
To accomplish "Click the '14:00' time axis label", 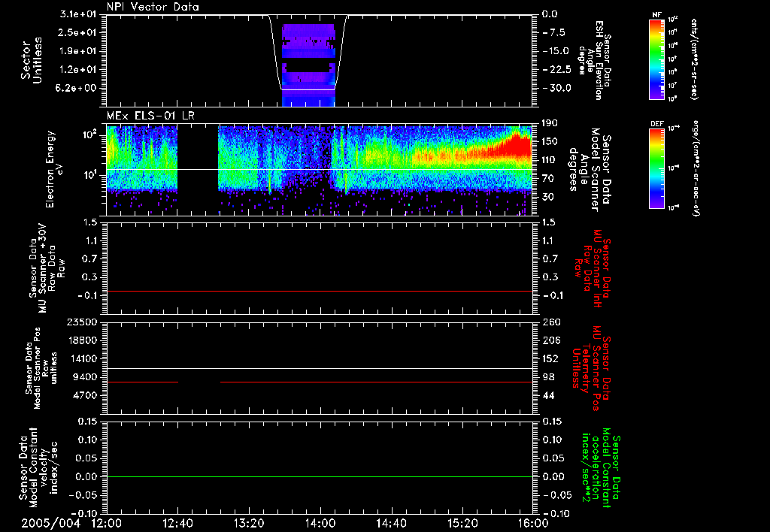I will click(320, 523).
